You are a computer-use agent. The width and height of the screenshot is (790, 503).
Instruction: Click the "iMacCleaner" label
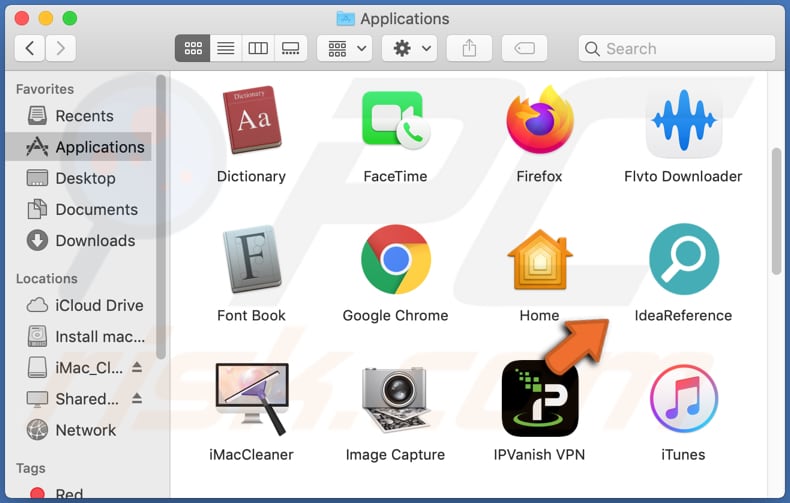click(x=251, y=455)
